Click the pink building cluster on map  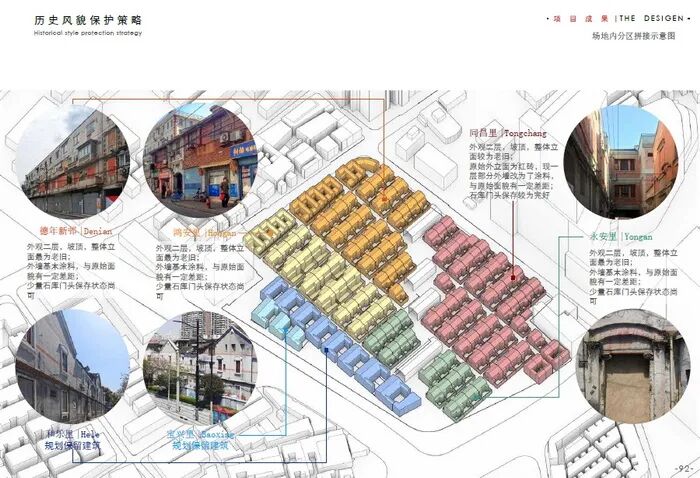[490, 300]
